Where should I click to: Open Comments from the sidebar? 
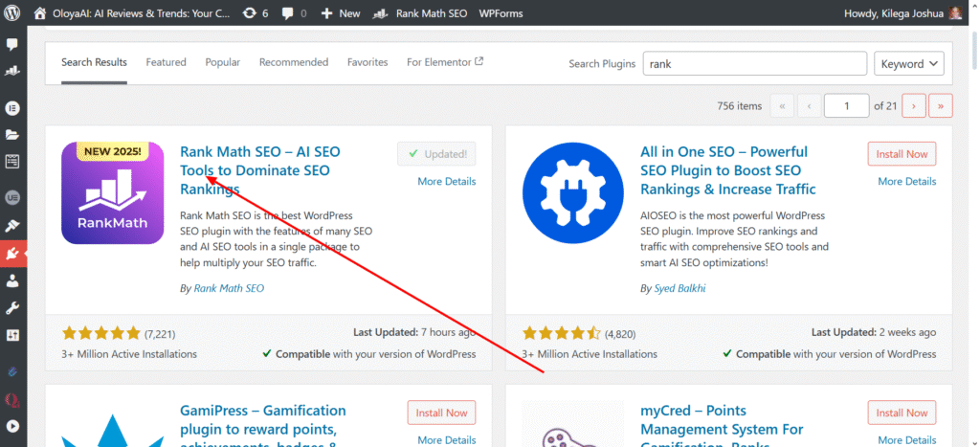[12, 44]
